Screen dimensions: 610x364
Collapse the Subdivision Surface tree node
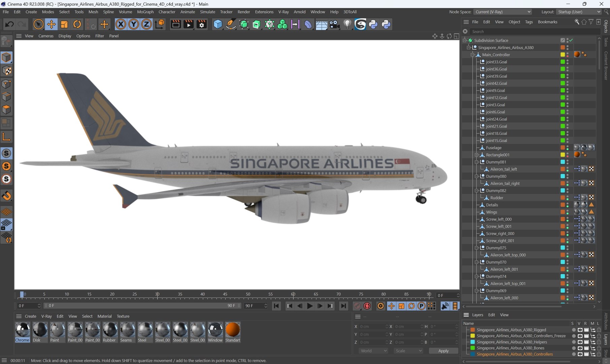465,40
